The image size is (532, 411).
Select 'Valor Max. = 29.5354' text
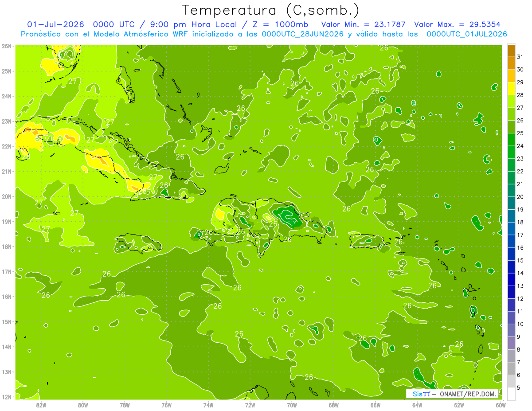tap(458, 24)
